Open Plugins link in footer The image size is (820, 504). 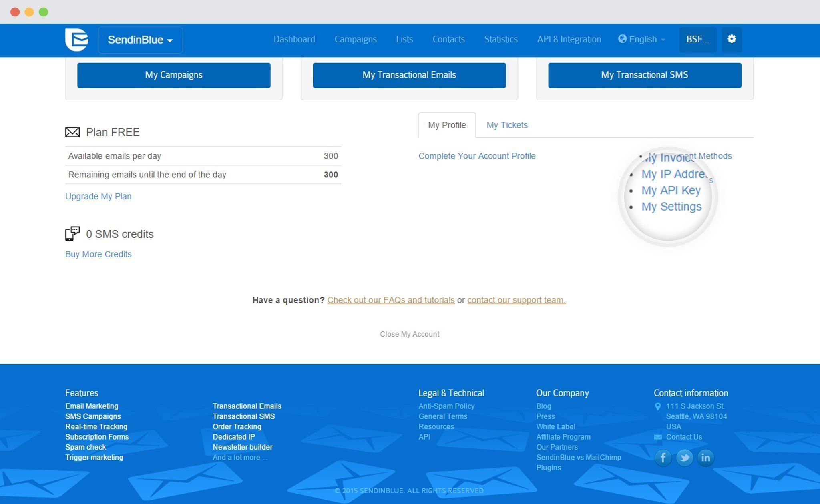(549, 468)
